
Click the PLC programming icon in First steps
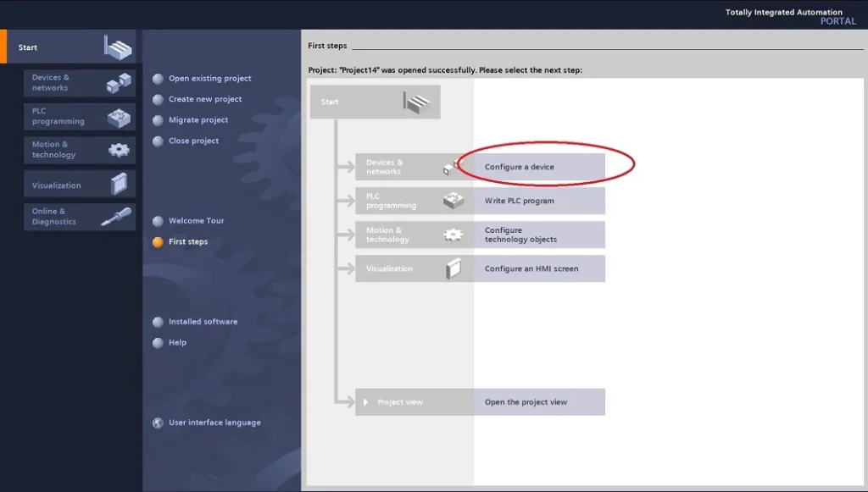pyautogui.click(x=453, y=201)
